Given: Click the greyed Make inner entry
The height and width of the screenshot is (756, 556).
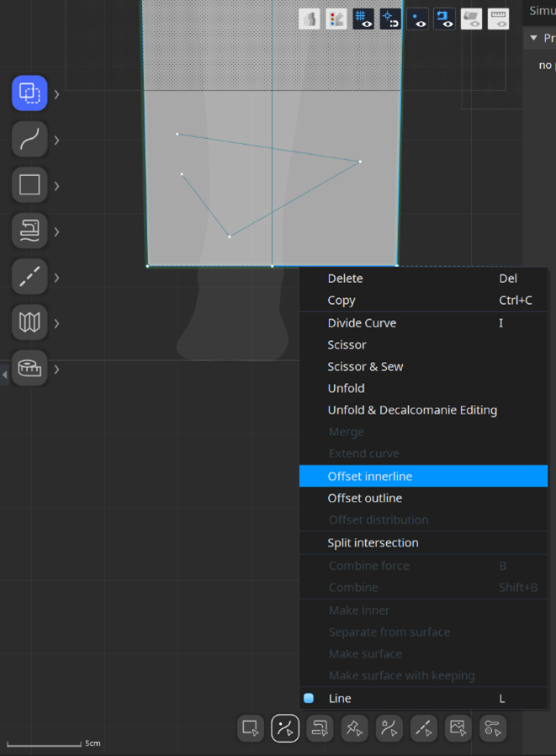Looking at the screenshot, I should (423, 610).
